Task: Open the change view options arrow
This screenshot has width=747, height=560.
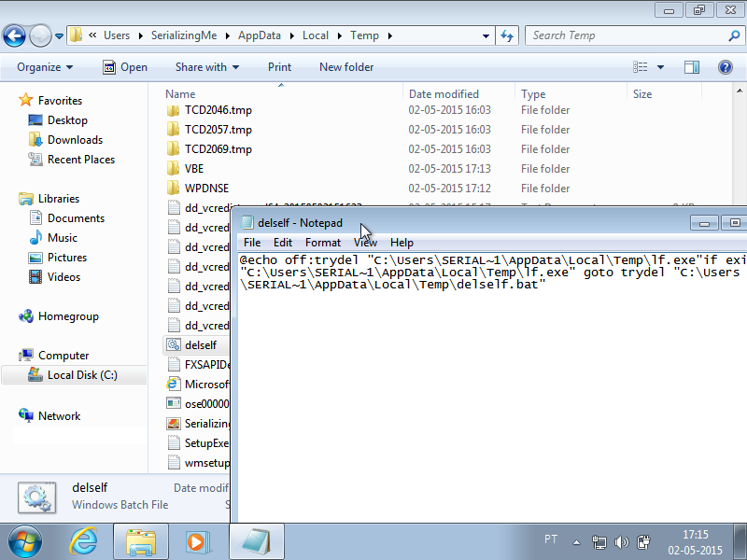Action: [x=660, y=67]
